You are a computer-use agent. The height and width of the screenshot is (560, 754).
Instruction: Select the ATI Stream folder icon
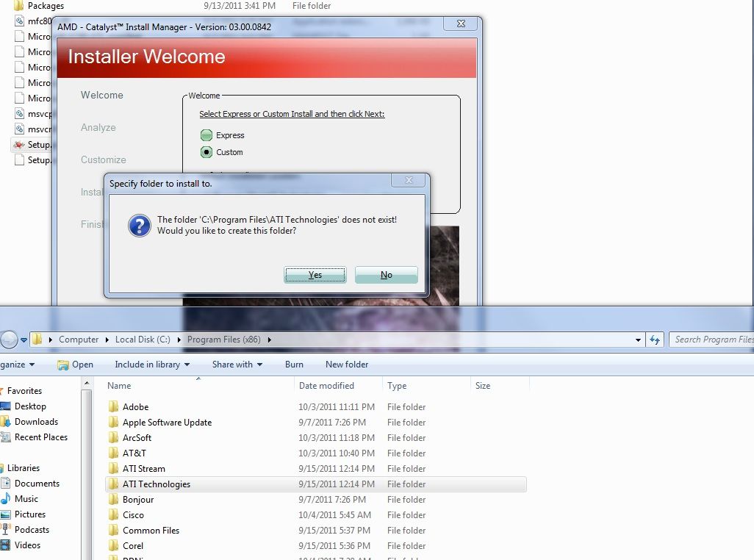coord(113,468)
